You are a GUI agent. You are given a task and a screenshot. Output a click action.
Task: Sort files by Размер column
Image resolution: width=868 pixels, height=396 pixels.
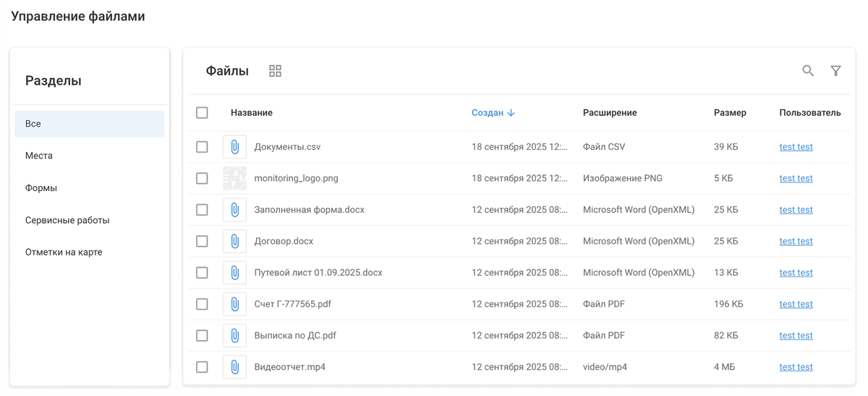[730, 113]
